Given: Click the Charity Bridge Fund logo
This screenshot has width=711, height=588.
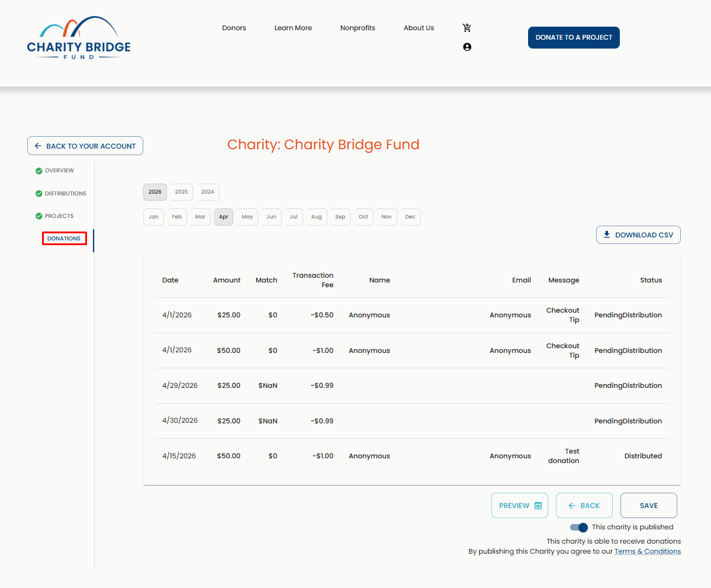Looking at the screenshot, I should [79, 38].
